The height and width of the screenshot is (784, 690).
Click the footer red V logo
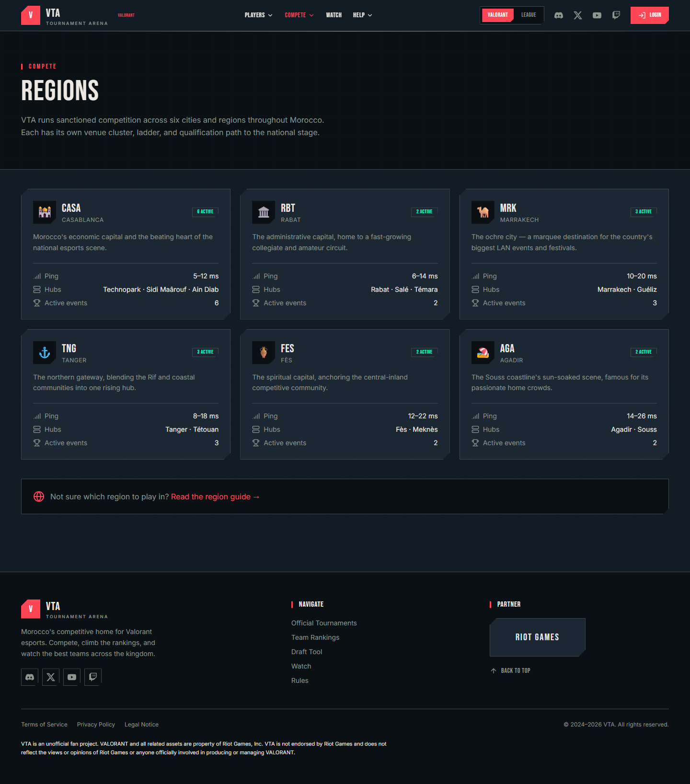[x=31, y=609]
